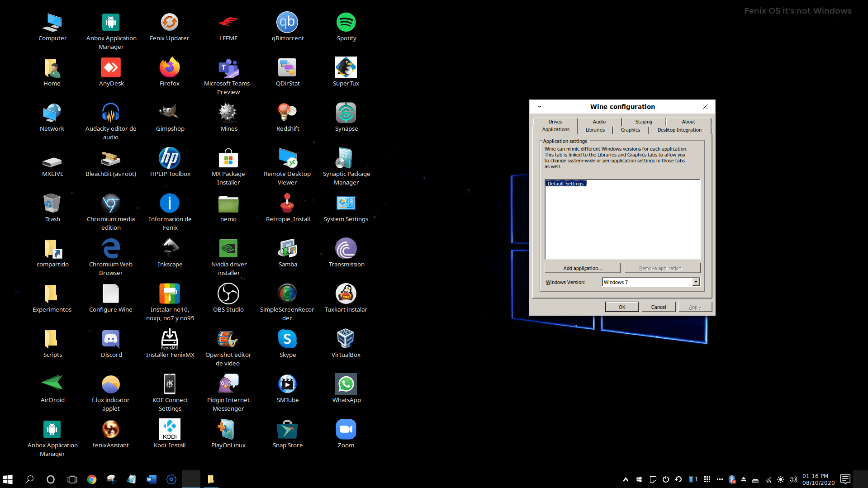This screenshot has width=868, height=488.
Task: Open the wireless network tray icon
Action: point(768,480)
